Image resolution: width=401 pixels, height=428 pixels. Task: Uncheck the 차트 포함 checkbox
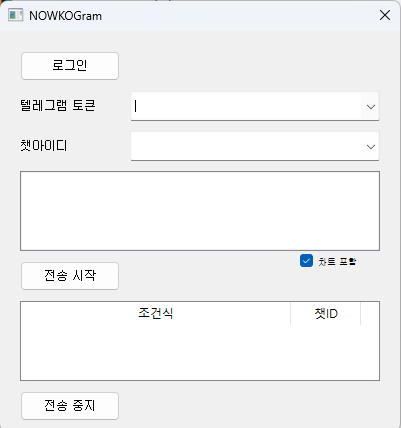point(306,261)
